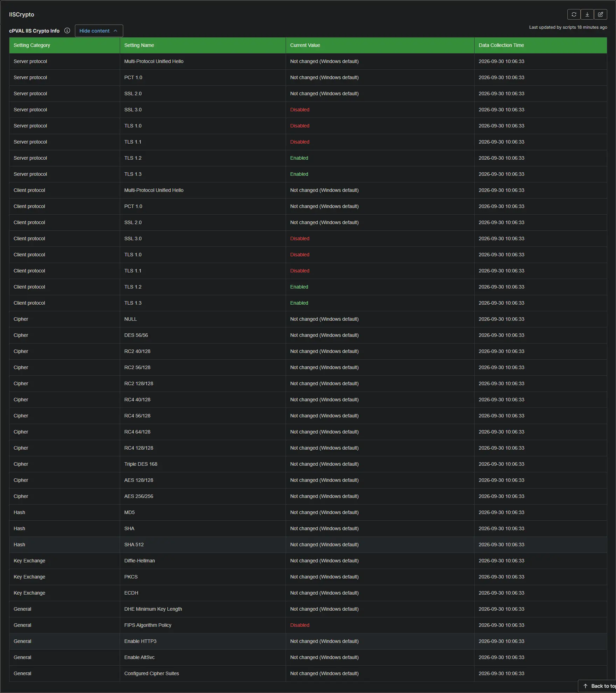Click the Back to top button
The image size is (616, 693).
coord(597,686)
